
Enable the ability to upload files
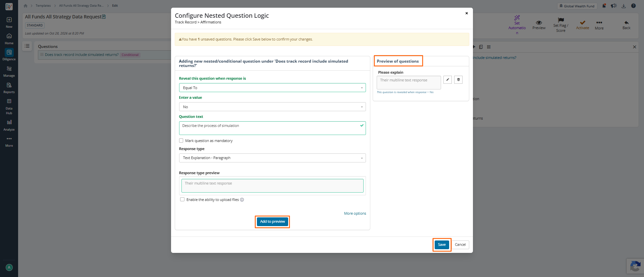(182, 200)
